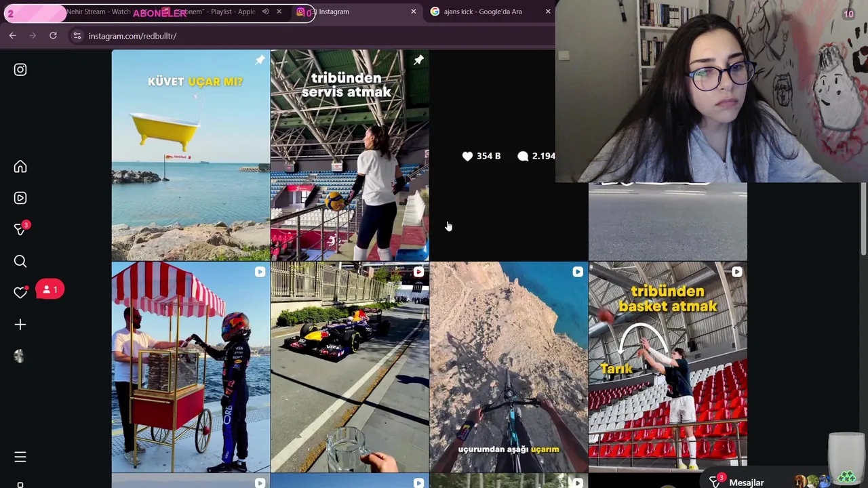The height and width of the screenshot is (488, 868).
Task: Go to the Home feed icon
Action: (x=20, y=167)
